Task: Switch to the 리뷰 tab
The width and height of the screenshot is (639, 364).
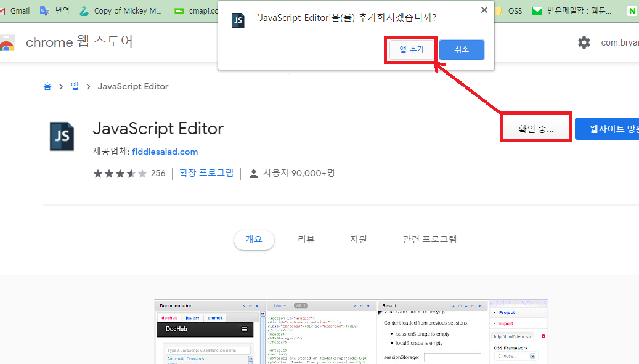Action: [x=306, y=240]
